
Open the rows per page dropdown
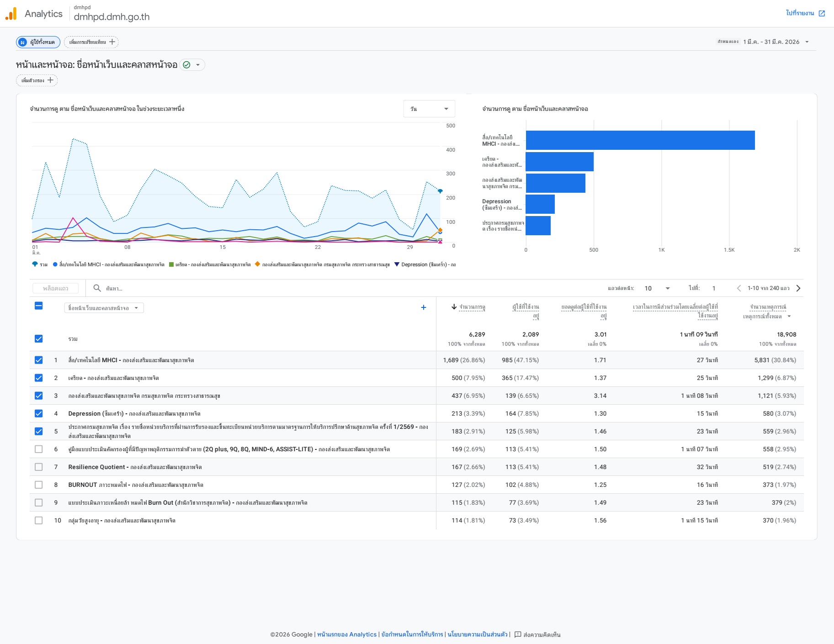[657, 288]
